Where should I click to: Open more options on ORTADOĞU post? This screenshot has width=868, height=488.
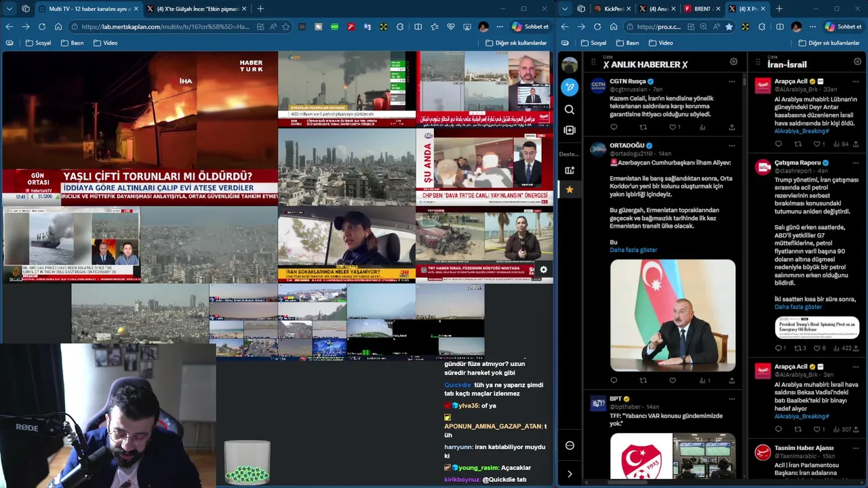point(732,145)
